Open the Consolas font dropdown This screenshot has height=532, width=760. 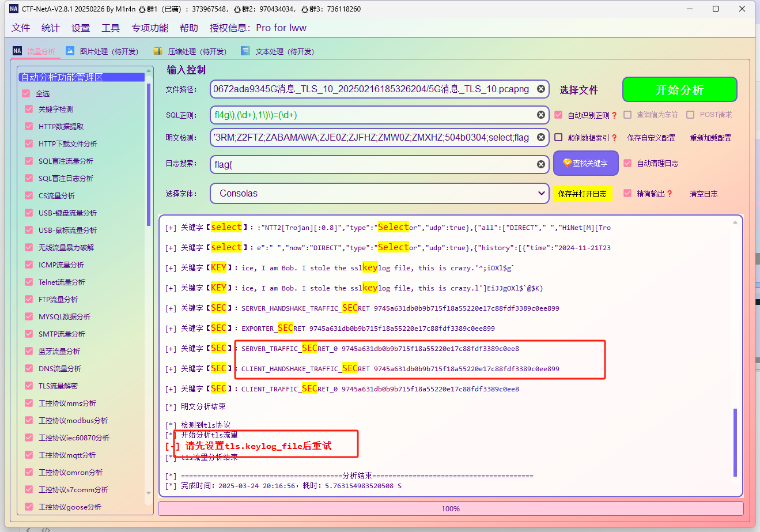pyautogui.click(x=541, y=193)
